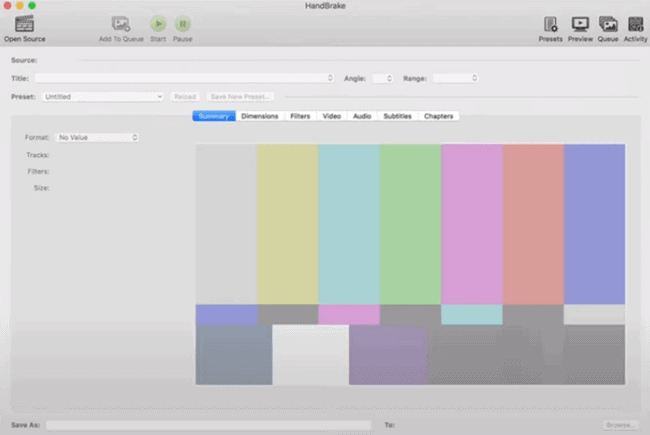Start encoding with the Start button
Screen dimensions: 650x435
pos(158,24)
